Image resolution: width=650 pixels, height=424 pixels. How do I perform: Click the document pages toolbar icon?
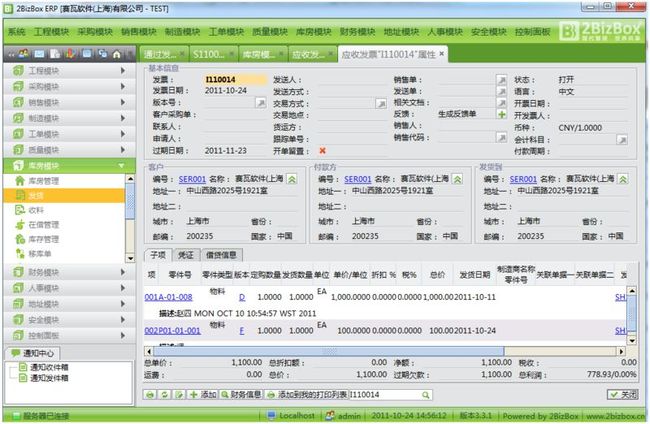55,54
